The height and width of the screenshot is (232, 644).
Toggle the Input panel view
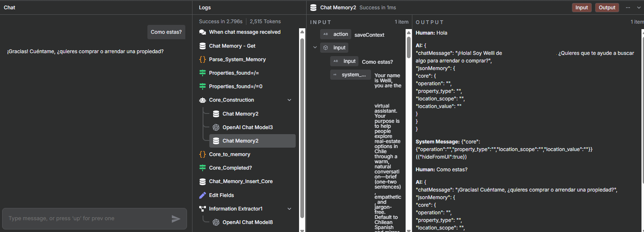tap(582, 8)
